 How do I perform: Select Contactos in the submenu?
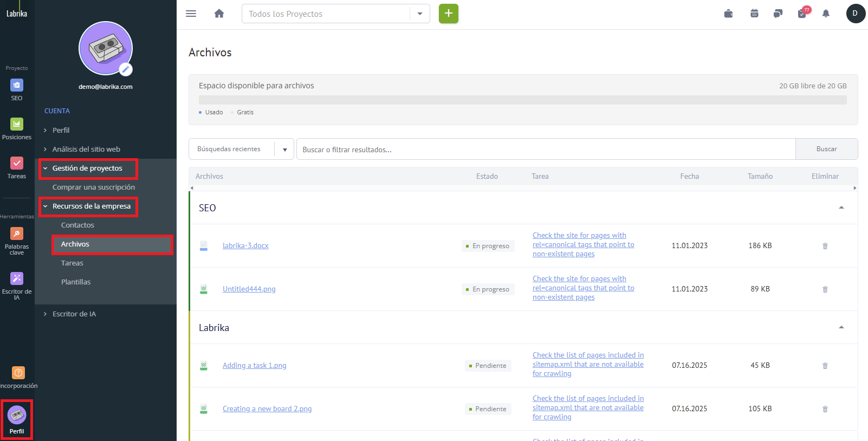(x=77, y=225)
